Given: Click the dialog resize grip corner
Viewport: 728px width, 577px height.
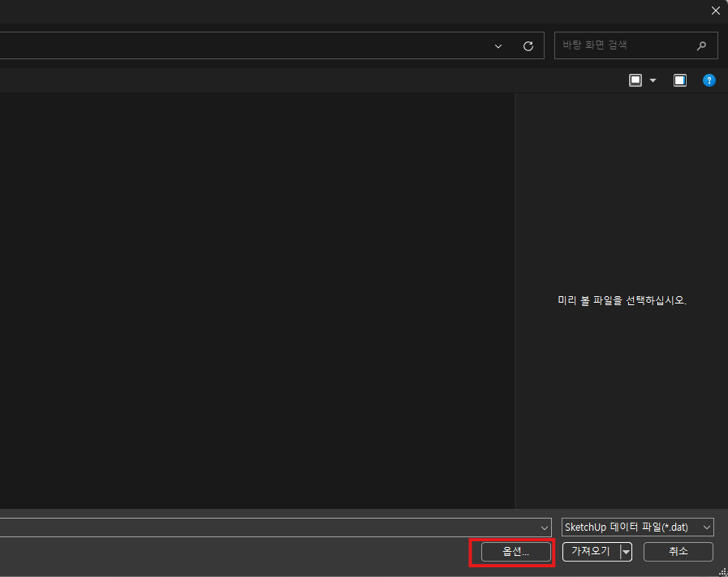Looking at the screenshot, I should [x=722, y=571].
